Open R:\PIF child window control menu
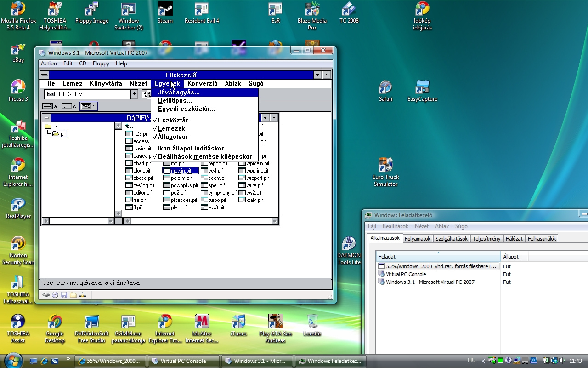This screenshot has height=368, width=588. pos(46,118)
